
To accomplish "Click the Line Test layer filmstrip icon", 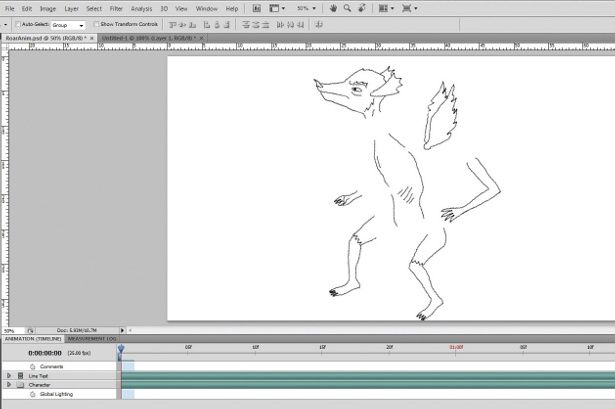I will (20, 376).
